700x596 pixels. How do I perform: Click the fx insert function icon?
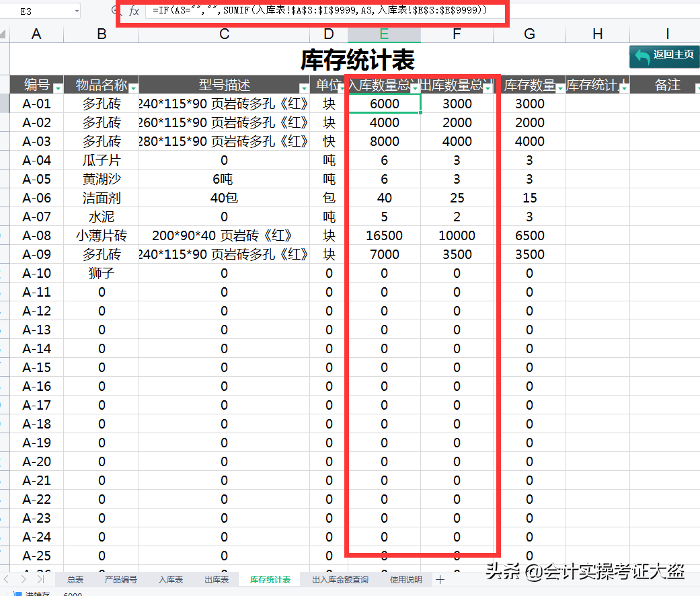(134, 11)
